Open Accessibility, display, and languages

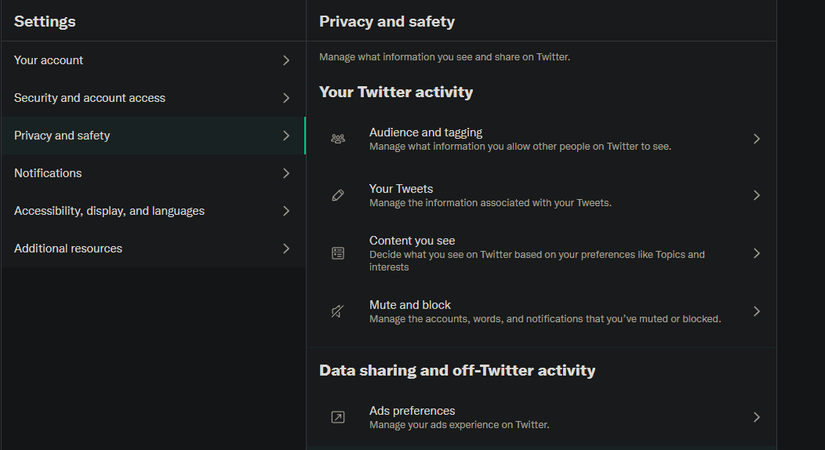(x=153, y=211)
